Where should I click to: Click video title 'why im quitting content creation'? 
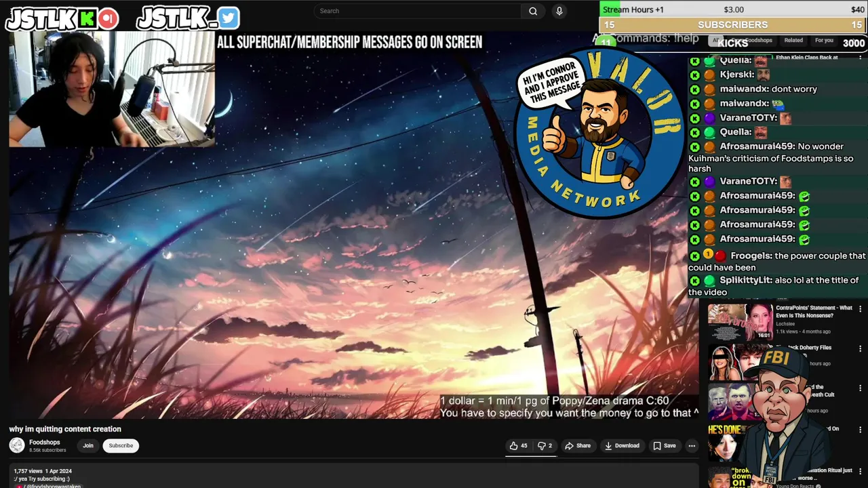[65, 429]
